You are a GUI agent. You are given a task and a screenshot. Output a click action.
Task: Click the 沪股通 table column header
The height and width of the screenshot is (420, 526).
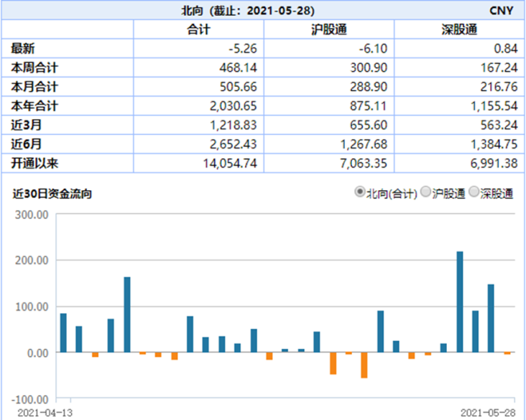(x=329, y=30)
